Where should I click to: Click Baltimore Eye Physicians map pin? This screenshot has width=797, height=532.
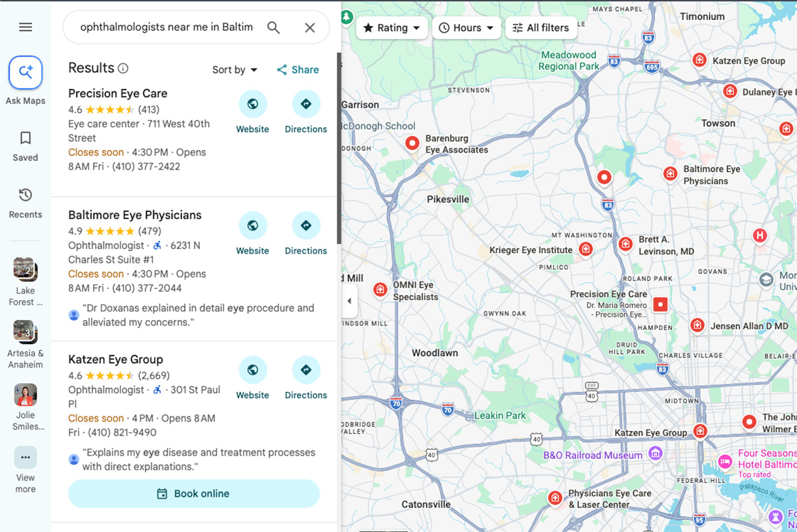click(x=670, y=174)
